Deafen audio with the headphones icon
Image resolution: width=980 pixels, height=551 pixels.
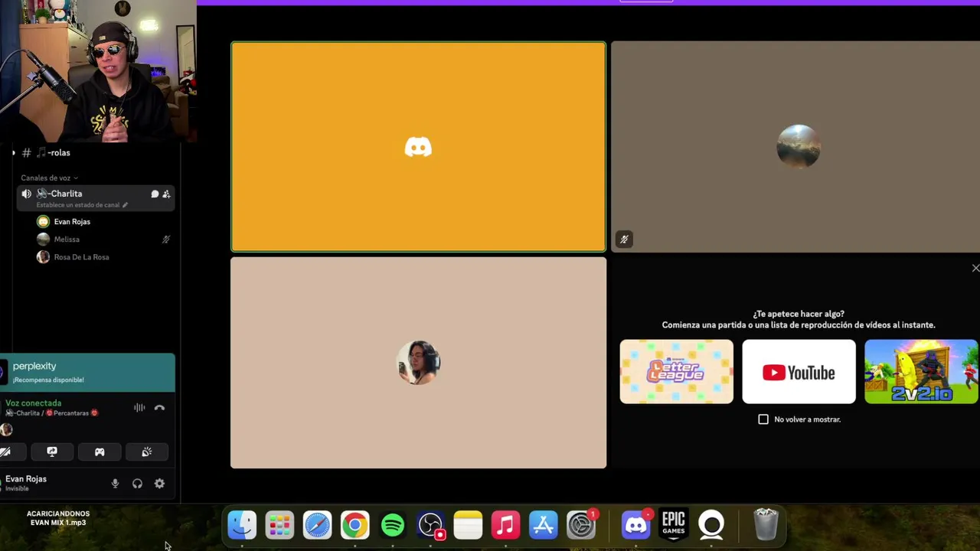pyautogui.click(x=137, y=484)
